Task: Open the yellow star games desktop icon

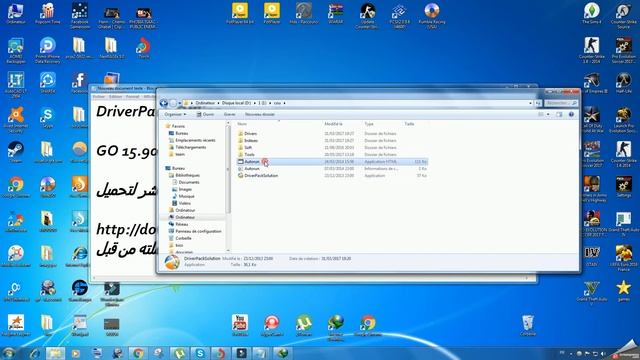Action: click(623, 291)
